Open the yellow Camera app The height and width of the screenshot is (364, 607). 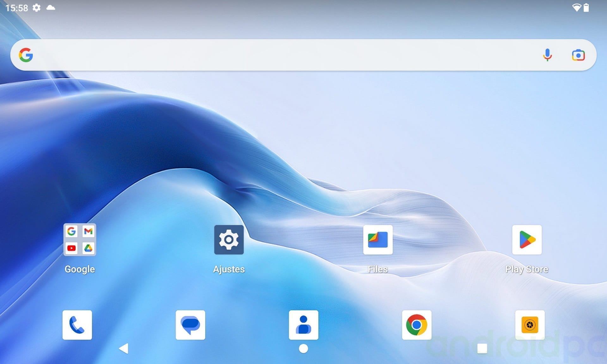(x=530, y=325)
